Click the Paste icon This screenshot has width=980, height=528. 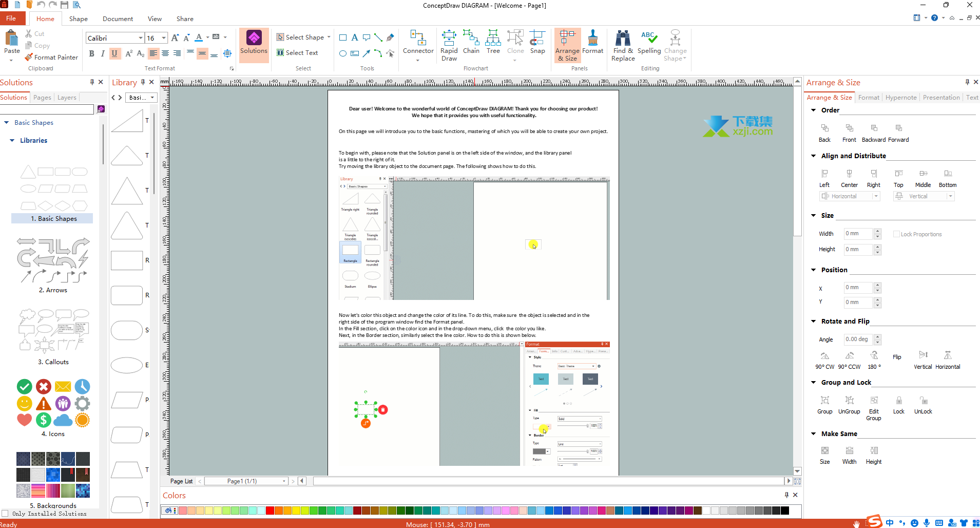click(11, 37)
